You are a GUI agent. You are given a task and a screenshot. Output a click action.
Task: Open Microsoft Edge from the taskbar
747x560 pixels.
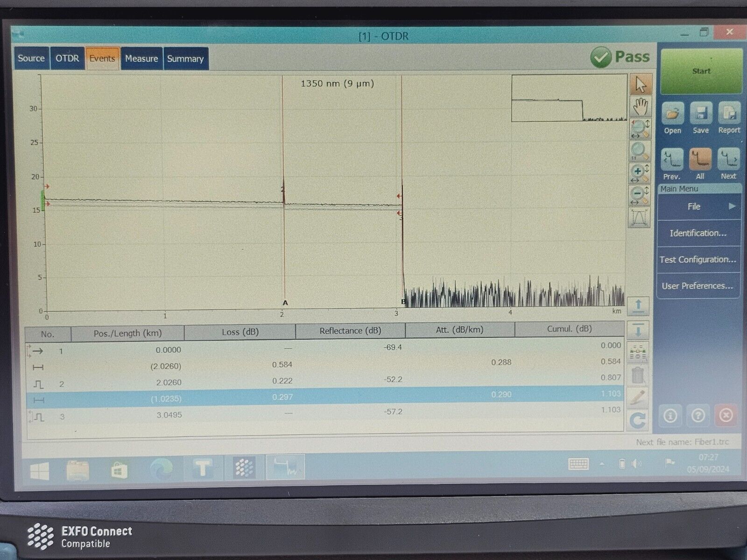pyautogui.click(x=161, y=469)
